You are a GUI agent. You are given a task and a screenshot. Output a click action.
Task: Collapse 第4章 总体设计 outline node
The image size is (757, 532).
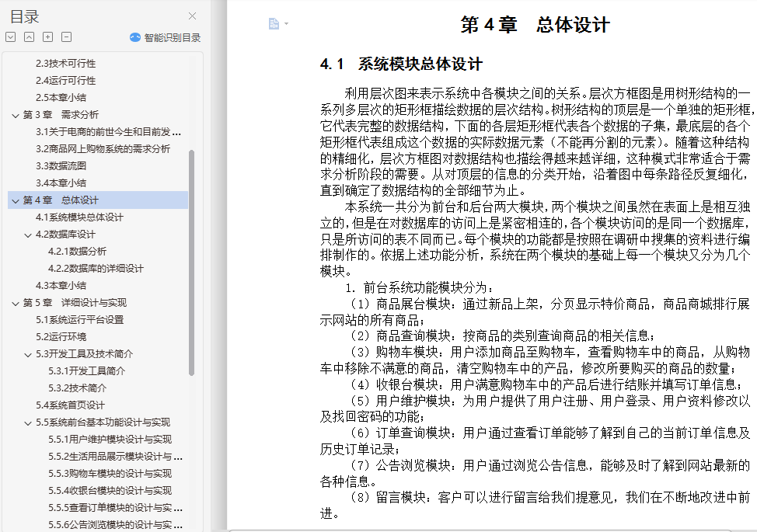coord(16,200)
